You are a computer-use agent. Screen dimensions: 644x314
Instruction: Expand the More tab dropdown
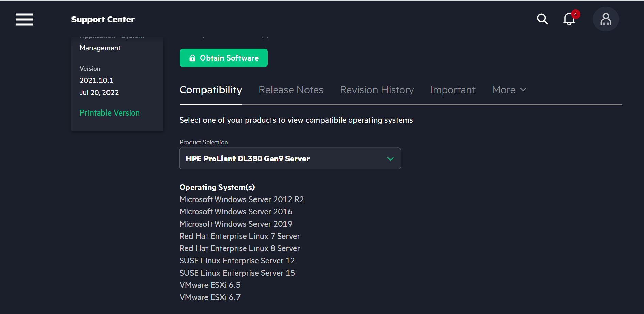coord(509,90)
